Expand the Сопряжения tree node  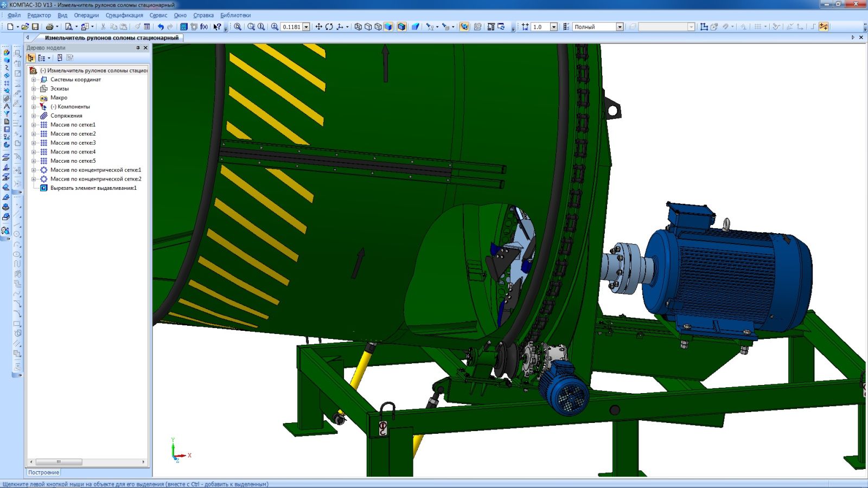coord(34,116)
